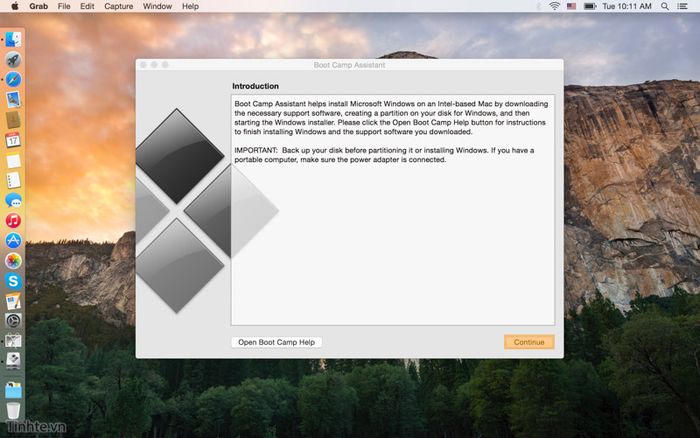Open the Apple menu
This screenshot has width=700, height=438.
14,6
